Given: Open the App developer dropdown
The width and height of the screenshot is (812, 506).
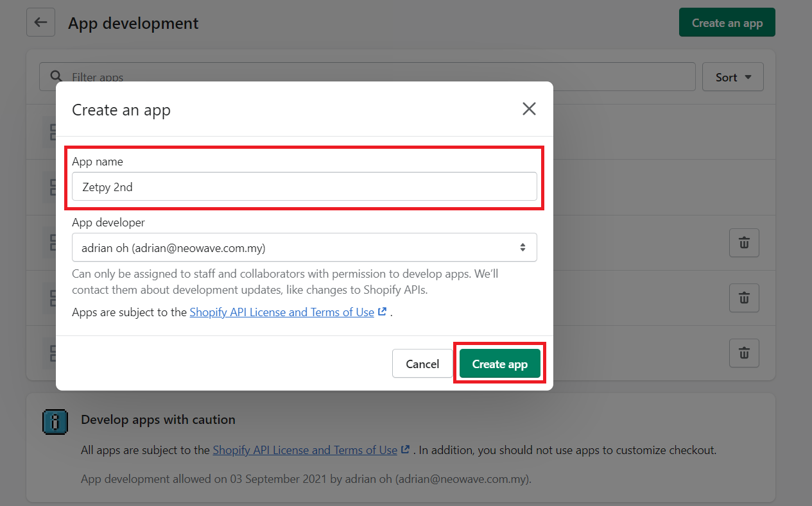Looking at the screenshot, I should 304,247.
